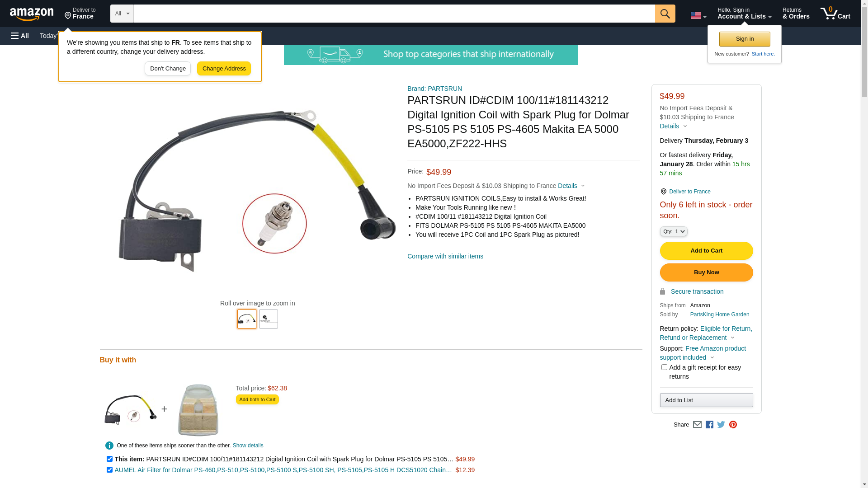
Task: Click the Change Address button
Action: pyautogui.click(x=224, y=69)
